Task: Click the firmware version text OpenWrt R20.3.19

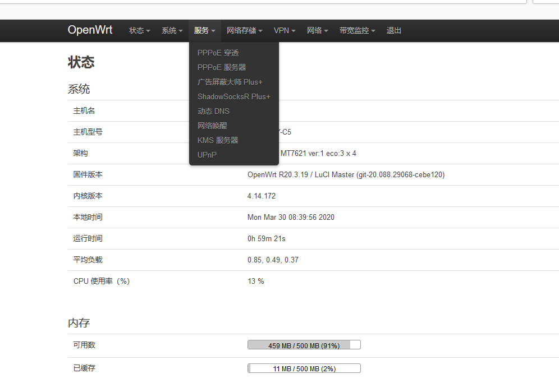Action: pyautogui.click(x=346, y=174)
